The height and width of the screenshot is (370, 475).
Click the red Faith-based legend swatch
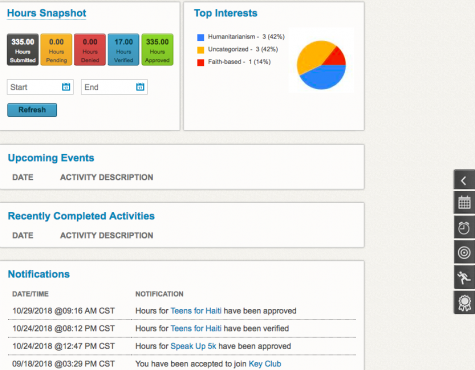coord(200,62)
